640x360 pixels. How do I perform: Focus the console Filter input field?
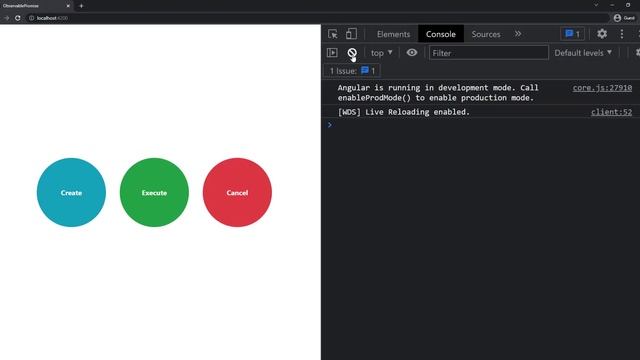tap(489, 53)
